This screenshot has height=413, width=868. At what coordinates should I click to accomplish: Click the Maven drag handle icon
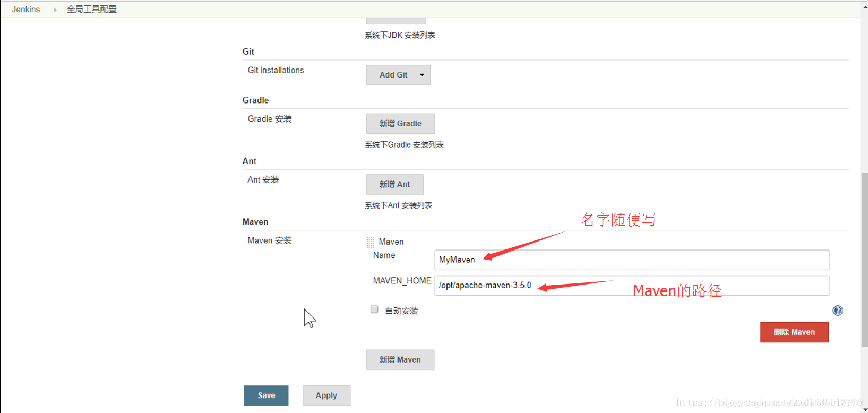[370, 243]
